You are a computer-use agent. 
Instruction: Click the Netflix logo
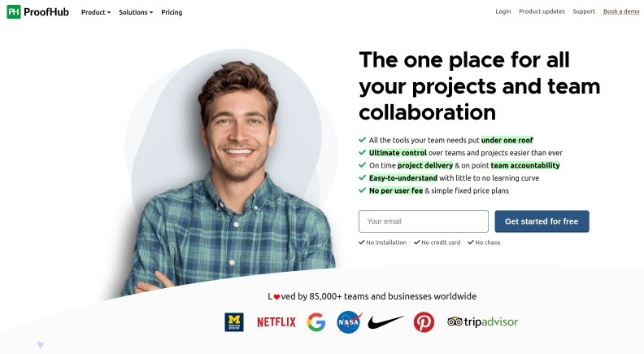pyautogui.click(x=276, y=322)
